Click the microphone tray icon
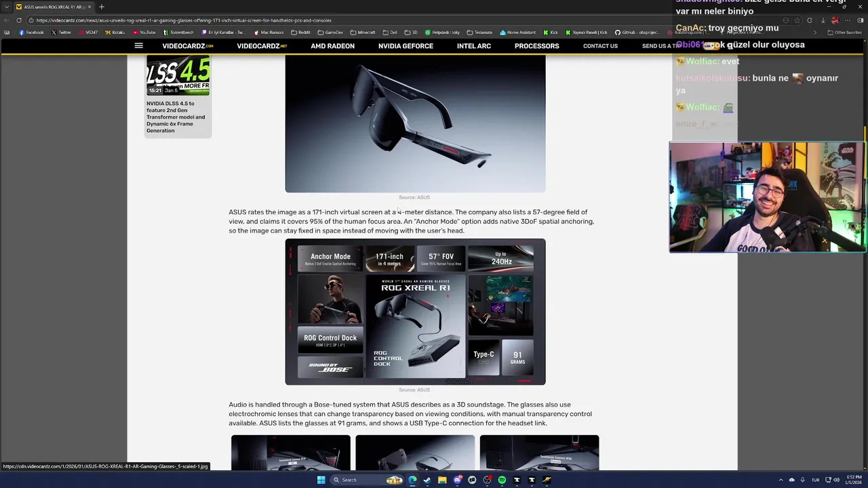This screenshot has height=488, width=868. coord(802,480)
